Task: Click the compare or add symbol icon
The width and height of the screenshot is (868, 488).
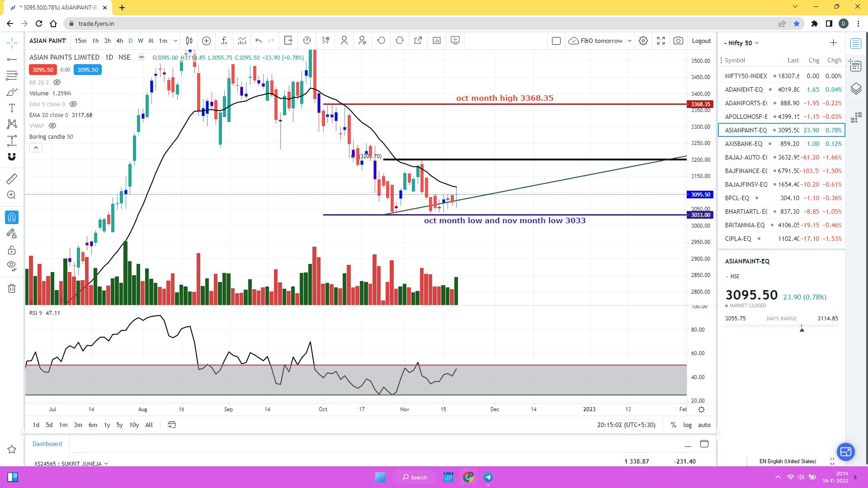Action: pyautogui.click(x=206, y=41)
